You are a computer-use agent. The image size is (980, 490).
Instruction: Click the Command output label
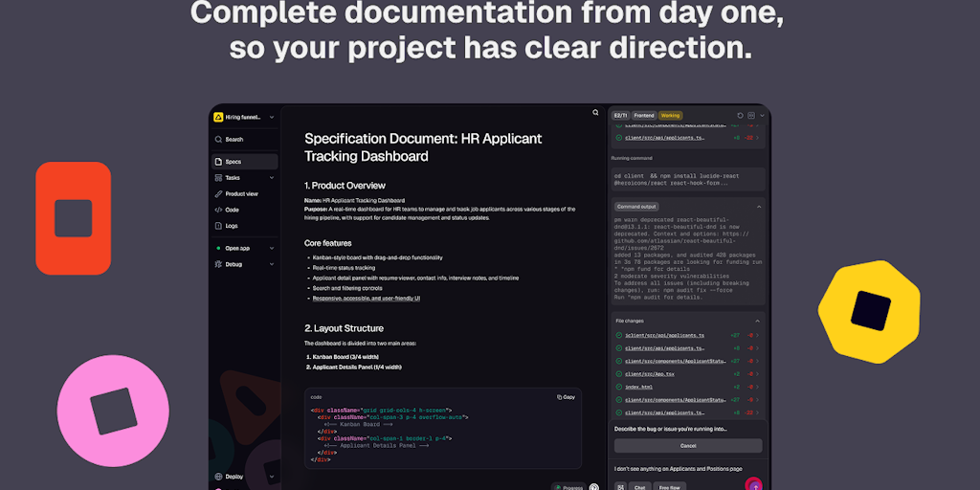pos(636,207)
